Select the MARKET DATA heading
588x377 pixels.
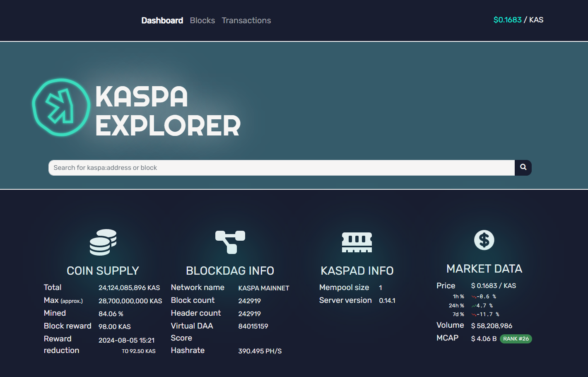pyautogui.click(x=484, y=269)
